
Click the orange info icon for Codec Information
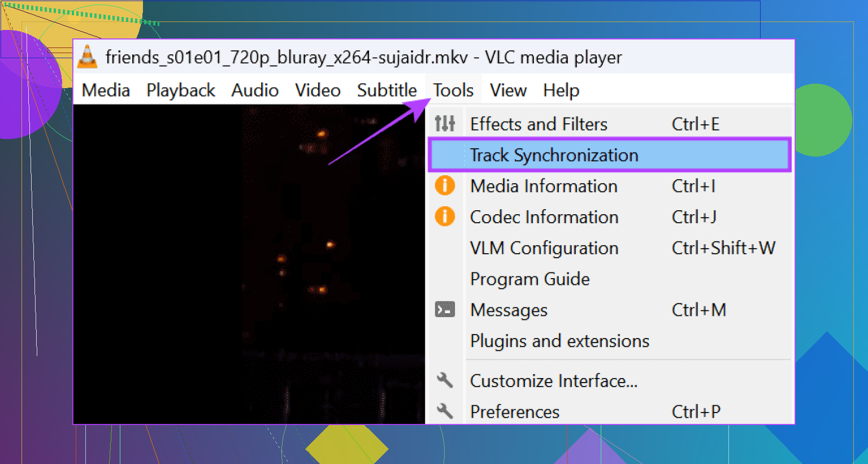click(x=445, y=216)
